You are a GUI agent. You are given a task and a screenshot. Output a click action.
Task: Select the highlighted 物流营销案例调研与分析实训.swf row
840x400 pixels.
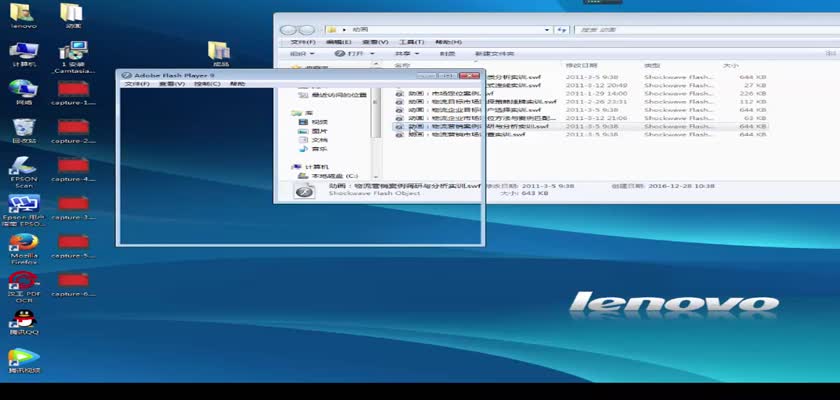(x=581, y=126)
